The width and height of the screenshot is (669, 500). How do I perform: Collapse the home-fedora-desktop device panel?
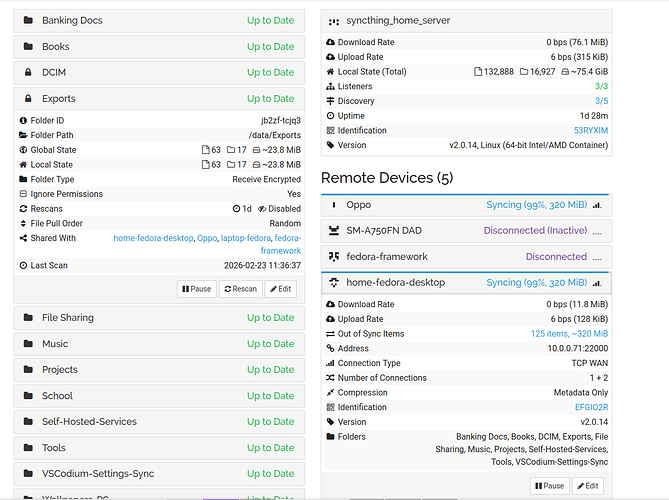click(465, 283)
